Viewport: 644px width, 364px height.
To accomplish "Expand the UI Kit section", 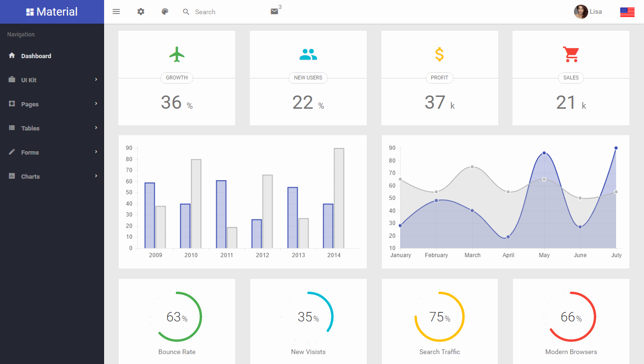I will (x=29, y=79).
